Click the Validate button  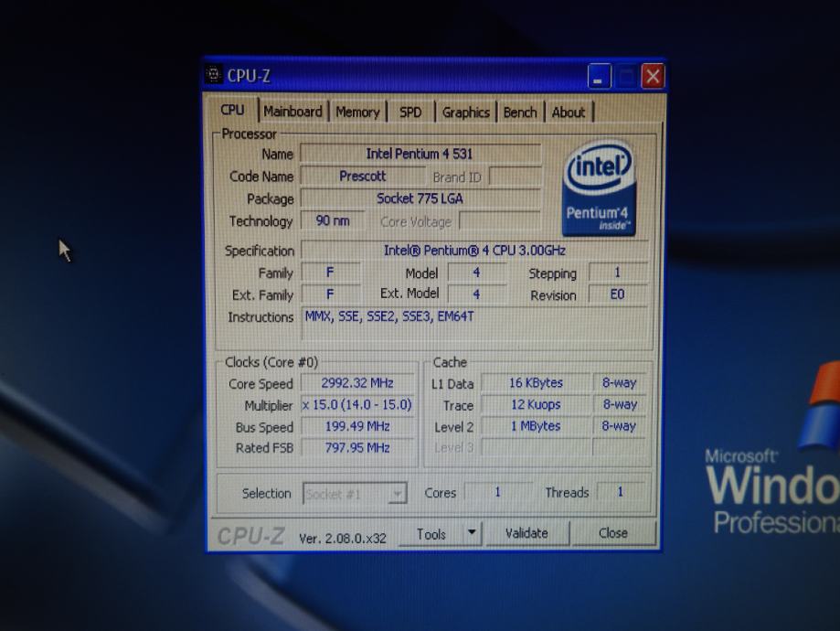click(x=526, y=533)
